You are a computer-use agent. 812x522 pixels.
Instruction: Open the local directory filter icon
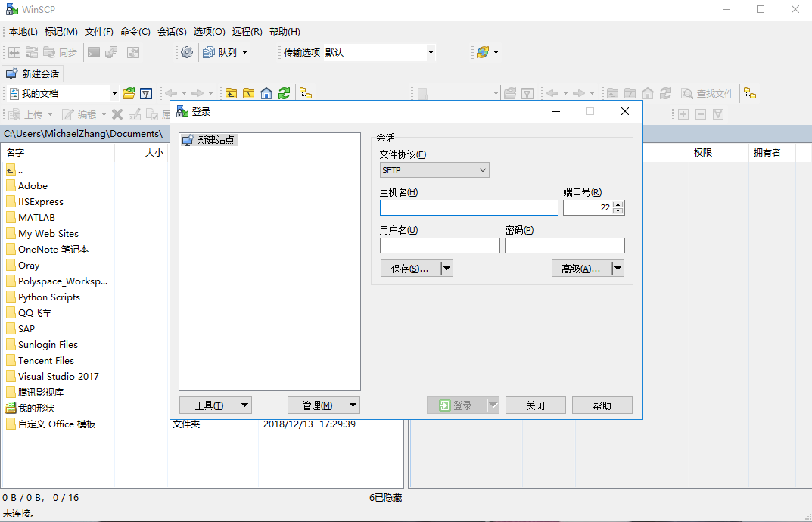(146, 92)
